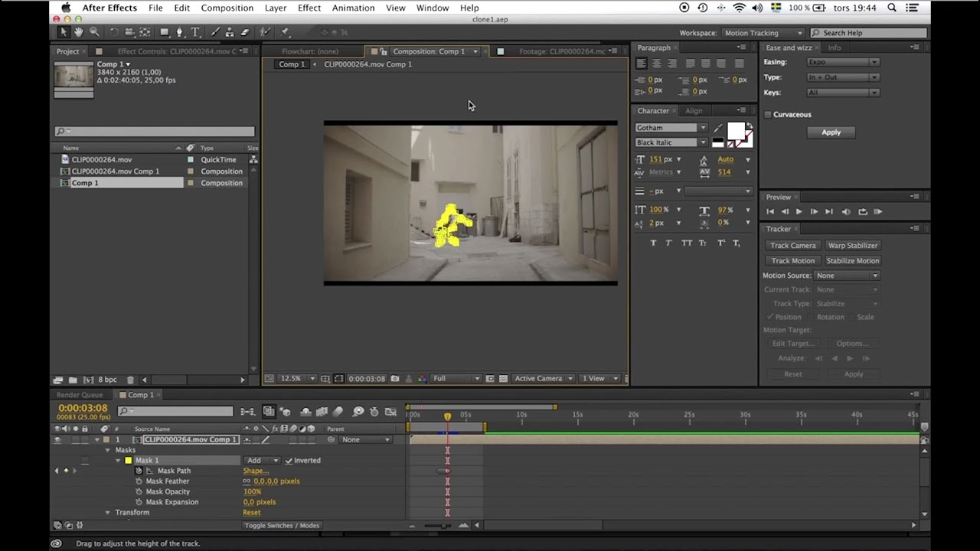980x551 pixels.
Task: Collapse the Masks group
Action: (107, 450)
